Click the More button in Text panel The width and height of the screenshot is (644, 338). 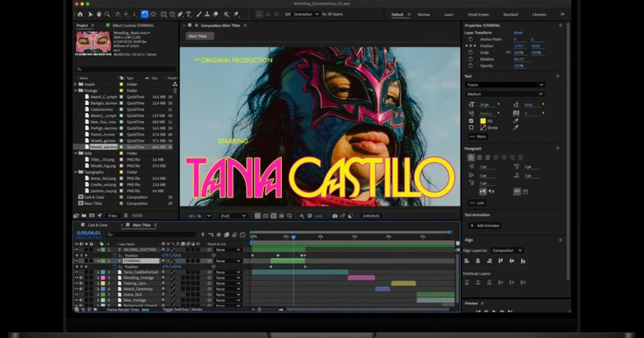(x=478, y=137)
